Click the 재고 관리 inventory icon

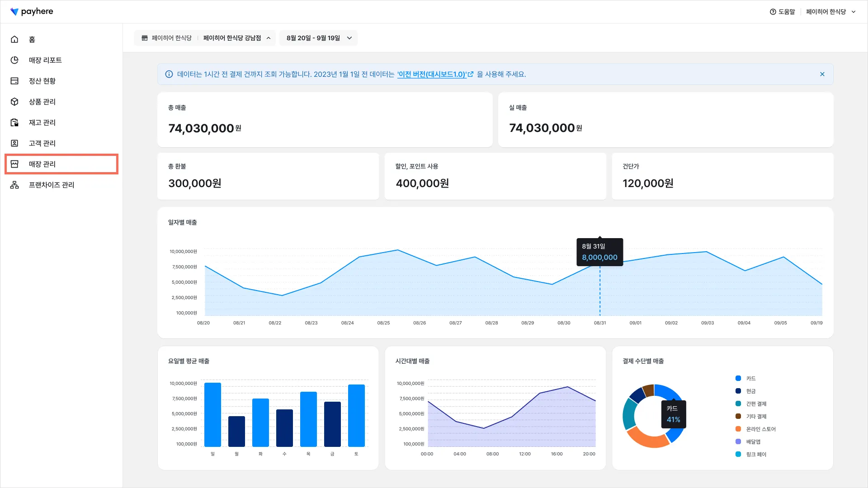pyautogui.click(x=14, y=122)
